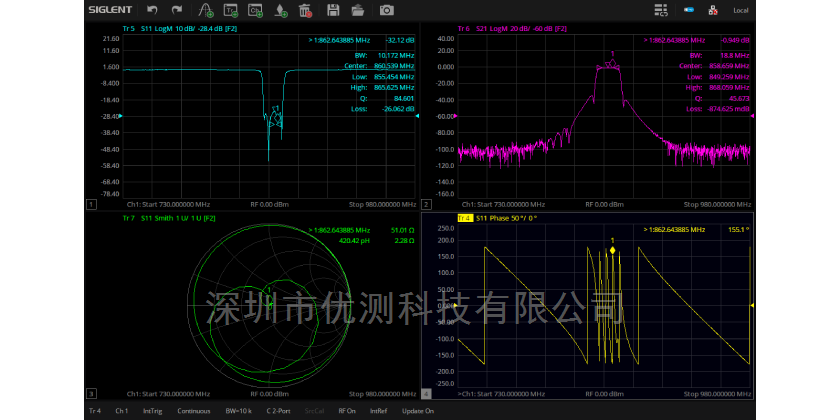
Task: Click IntTrig in the status bar
Action: [x=151, y=411]
